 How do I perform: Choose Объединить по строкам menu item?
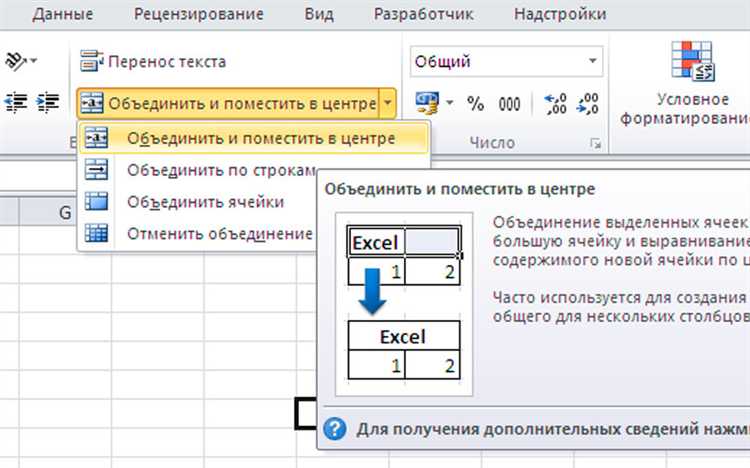coord(221,170)
